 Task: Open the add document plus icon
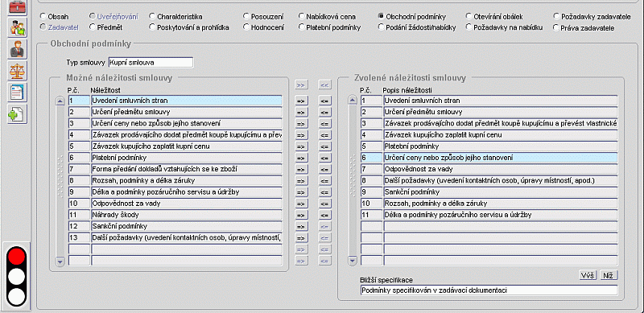tap(17, 114)
